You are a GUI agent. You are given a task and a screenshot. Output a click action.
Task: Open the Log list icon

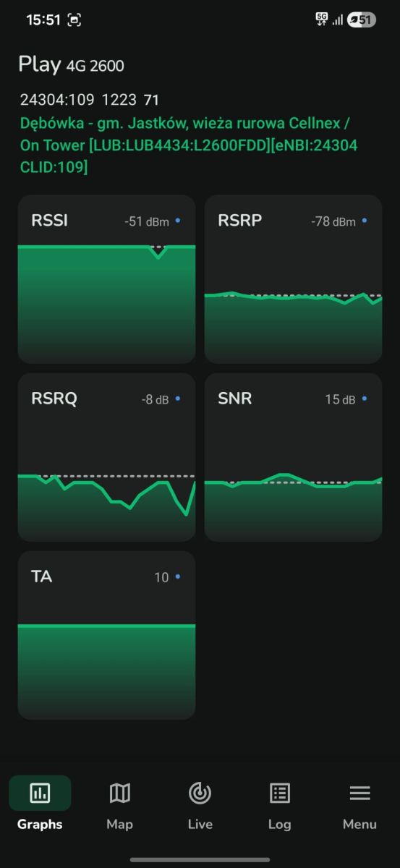[279, 793]
